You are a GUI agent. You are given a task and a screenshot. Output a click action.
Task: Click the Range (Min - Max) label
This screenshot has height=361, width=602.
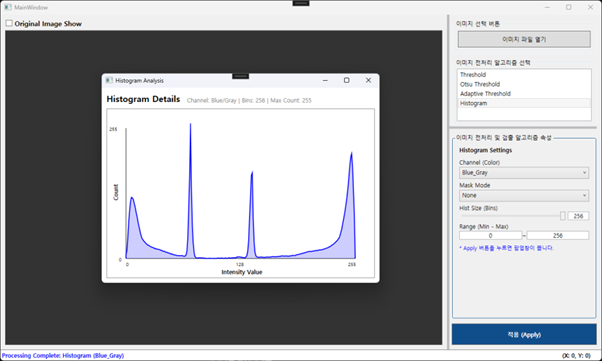[484, 227]
